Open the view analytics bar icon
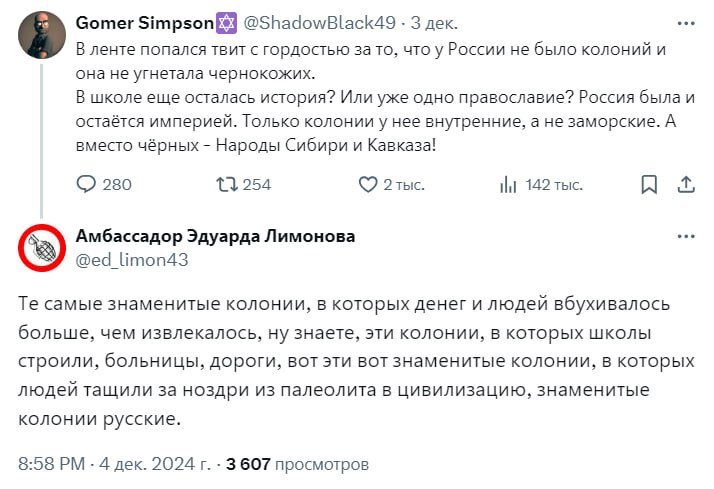714x489 pixels. [508, 184]
